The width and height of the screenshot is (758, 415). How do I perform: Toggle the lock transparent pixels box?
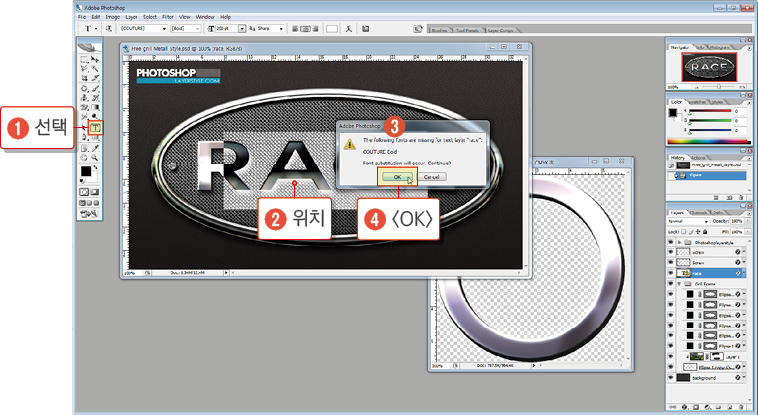684,232
